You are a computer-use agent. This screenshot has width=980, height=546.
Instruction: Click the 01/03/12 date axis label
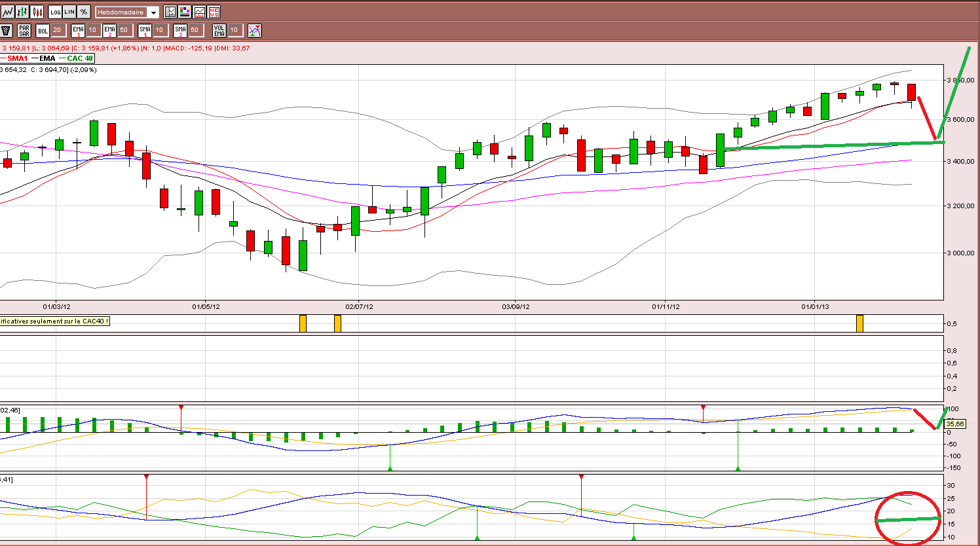(x=56, y=306)
